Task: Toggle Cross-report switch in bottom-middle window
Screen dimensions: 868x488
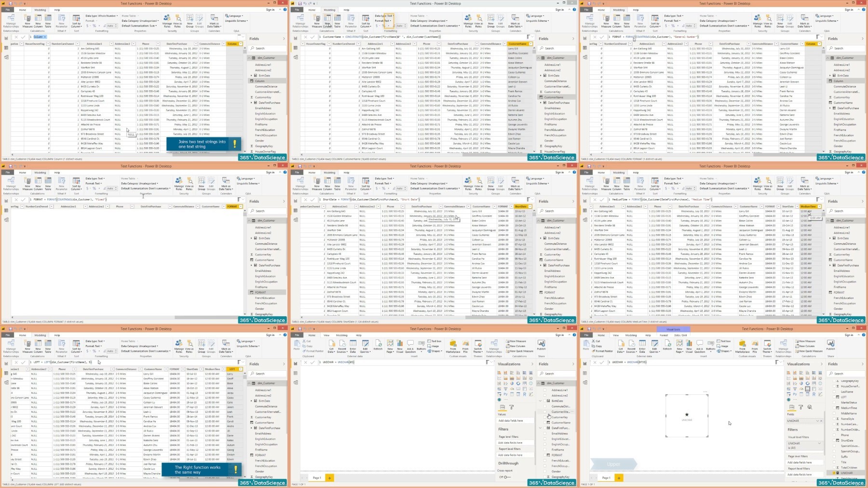Action: click(507, 477)
